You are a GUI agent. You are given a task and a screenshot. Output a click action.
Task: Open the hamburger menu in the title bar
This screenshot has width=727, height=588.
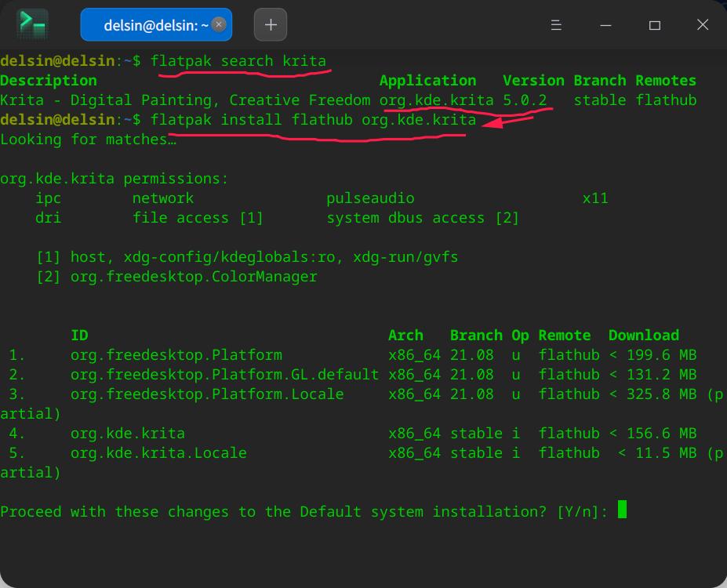(x=556, y=25)
